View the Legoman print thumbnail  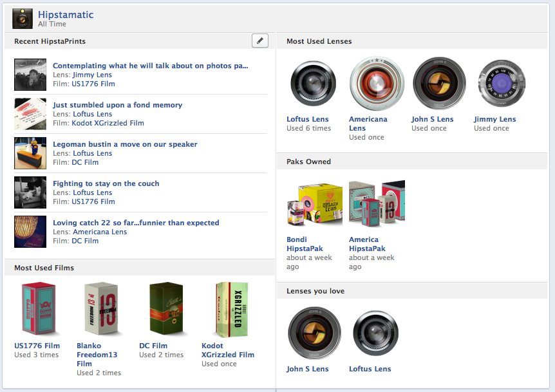[30, 153]
